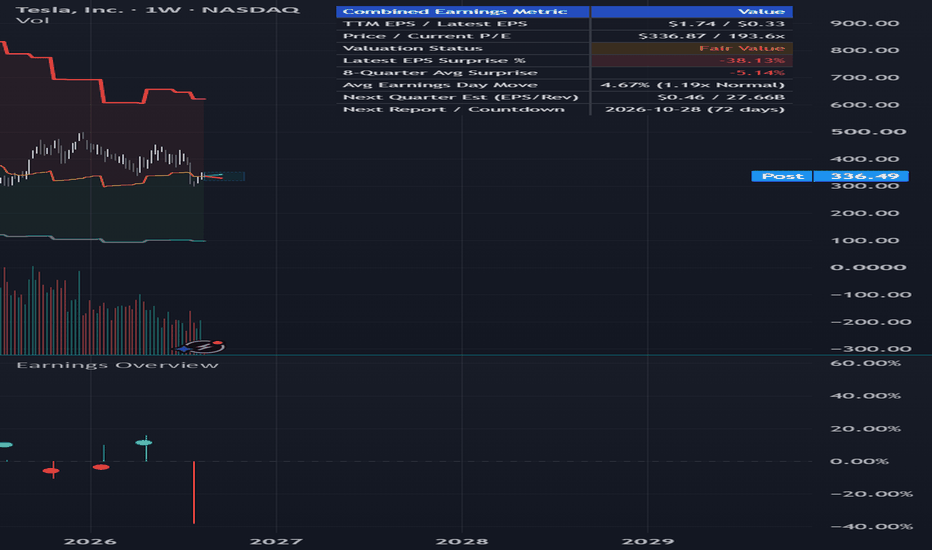Click the Avg Earnings Day Move row label
Image resolution: width=932 pixels, height=550 pixels.
440,85
